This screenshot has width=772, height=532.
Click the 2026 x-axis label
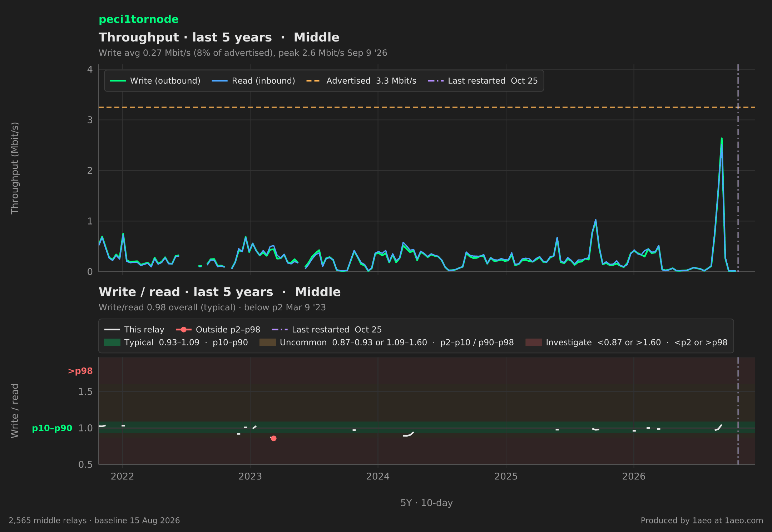click(634, 477)
